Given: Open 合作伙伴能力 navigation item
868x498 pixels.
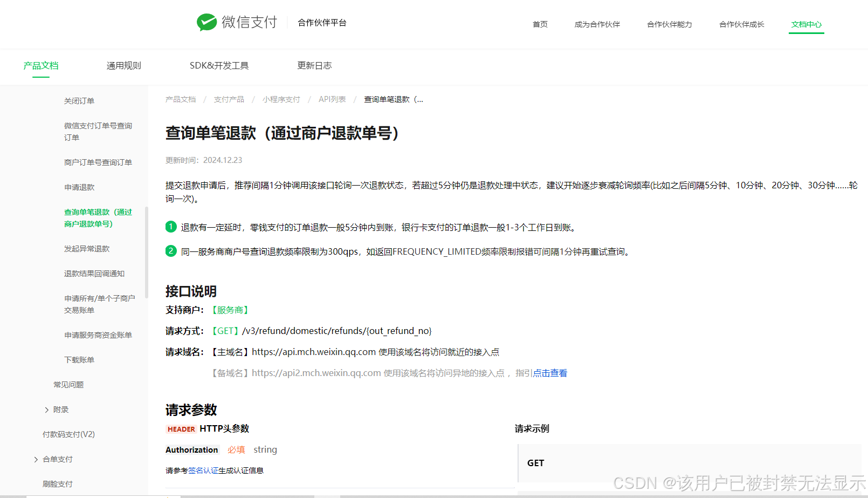Looking at the screenshot, I should [669, 24].
